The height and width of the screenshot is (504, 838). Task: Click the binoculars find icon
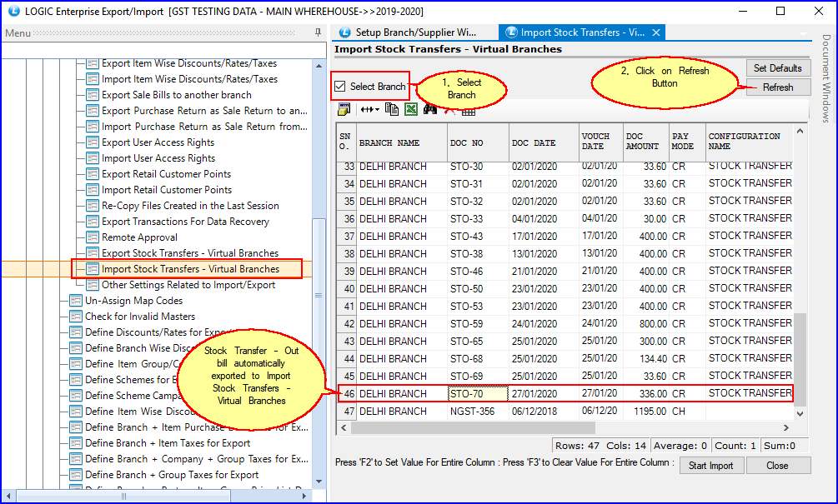coord(430,109)
